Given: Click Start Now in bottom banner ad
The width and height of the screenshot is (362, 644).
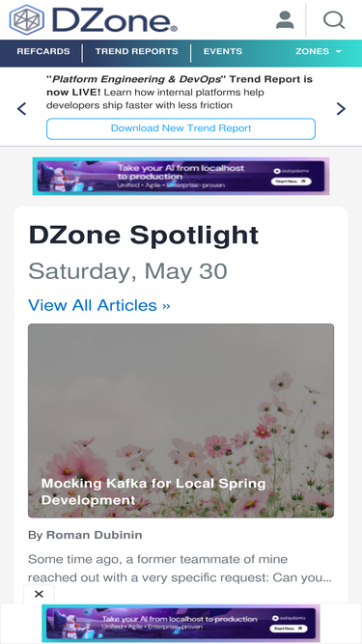Looking at the screenshot, I should 289,629.
